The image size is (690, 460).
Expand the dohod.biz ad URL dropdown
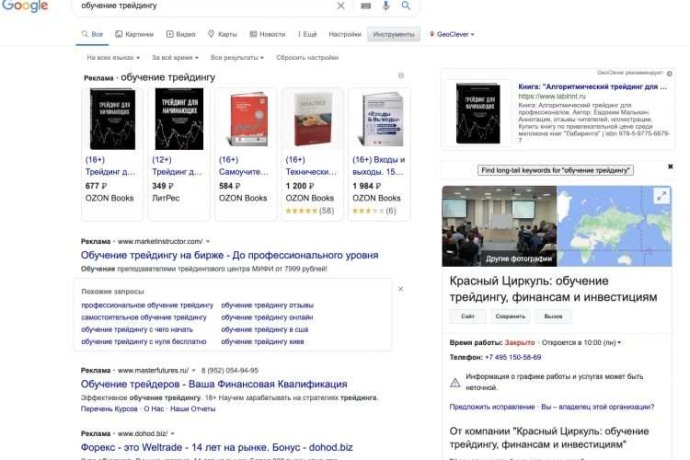172,434
